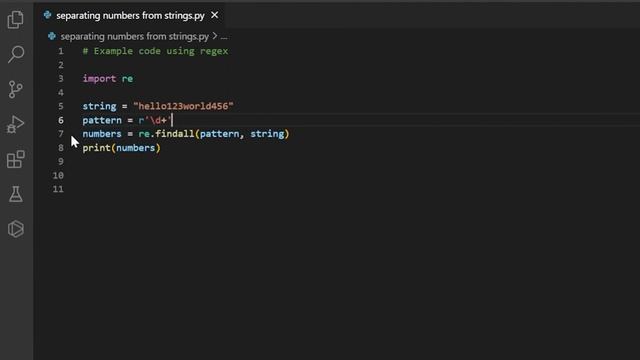
Task: Click the 'numbers' variable on line 7
Action: 102,134
